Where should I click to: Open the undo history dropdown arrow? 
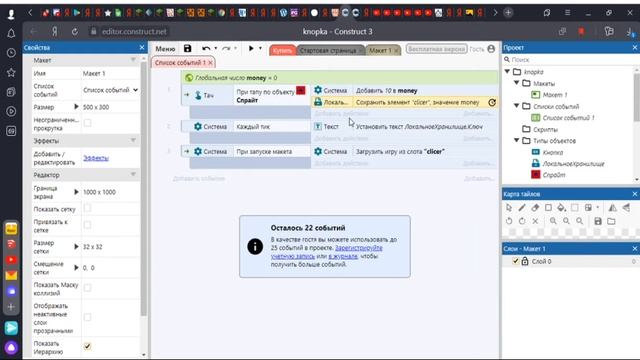coord(216,49)
